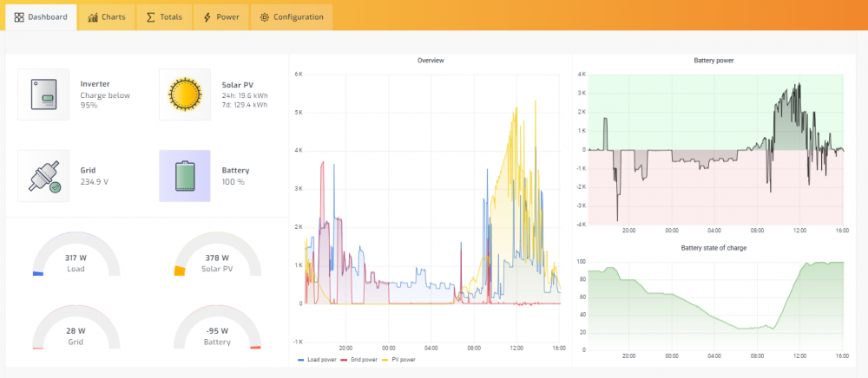Click the Configuration gear icon
Image resolution: width=868 pixels, height=378 pixels.
[x=265, y=17]
